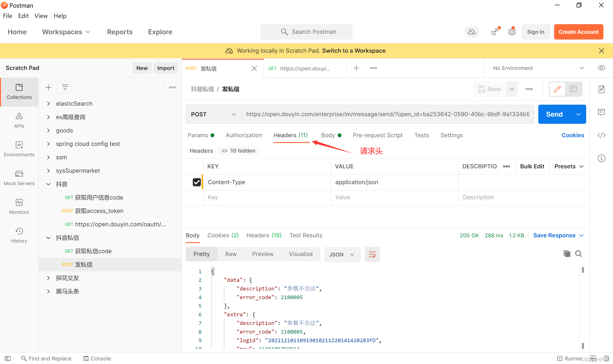Search the response body magnifier icon
613x364 pixels.
click(579, 254)
